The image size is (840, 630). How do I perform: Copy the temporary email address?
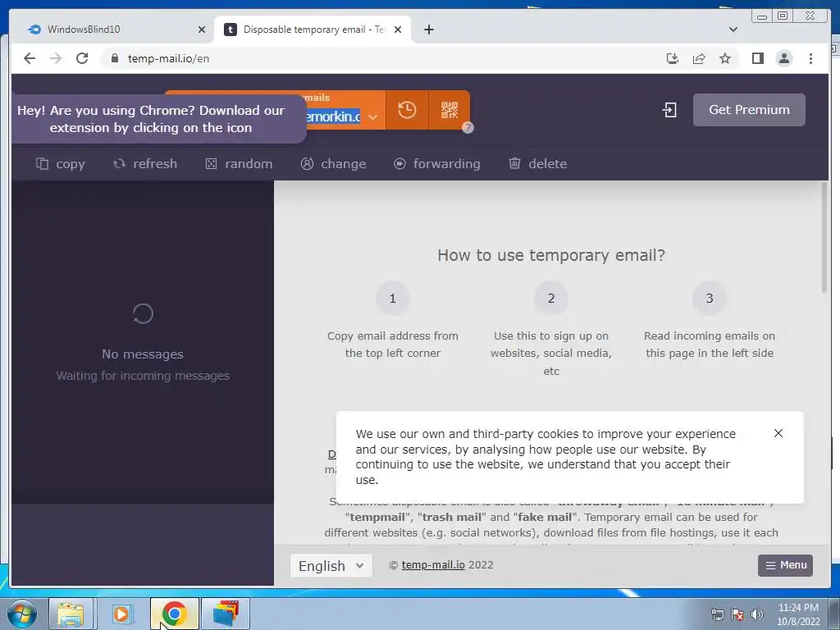coord(61,164)
